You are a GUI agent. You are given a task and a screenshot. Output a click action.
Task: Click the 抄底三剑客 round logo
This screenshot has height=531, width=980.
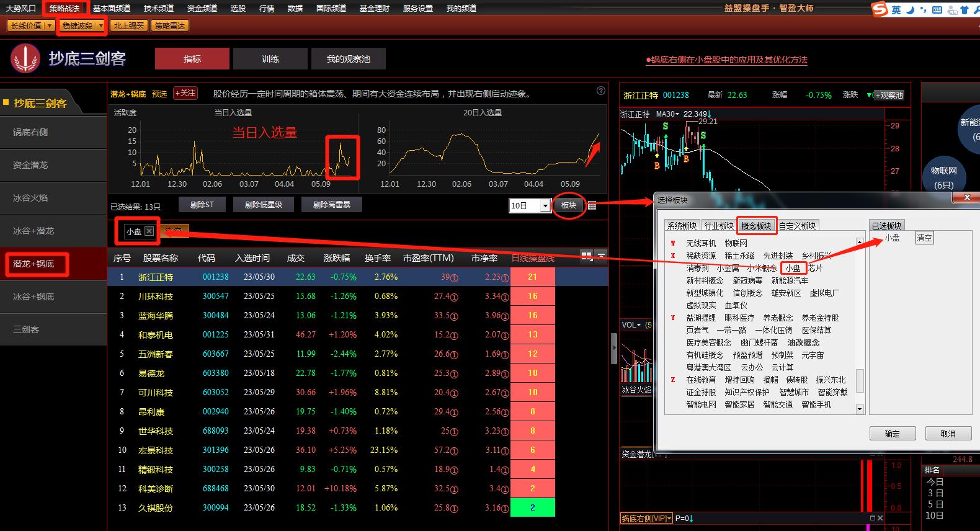click(x=25, y=59)
